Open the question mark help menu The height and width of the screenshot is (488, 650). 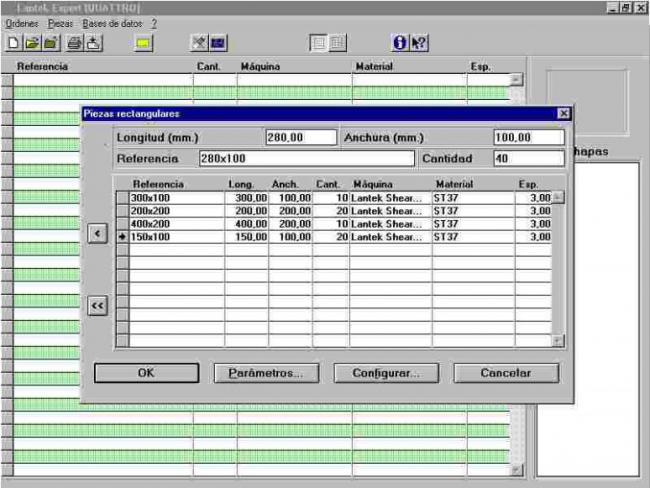pos(154,24)
